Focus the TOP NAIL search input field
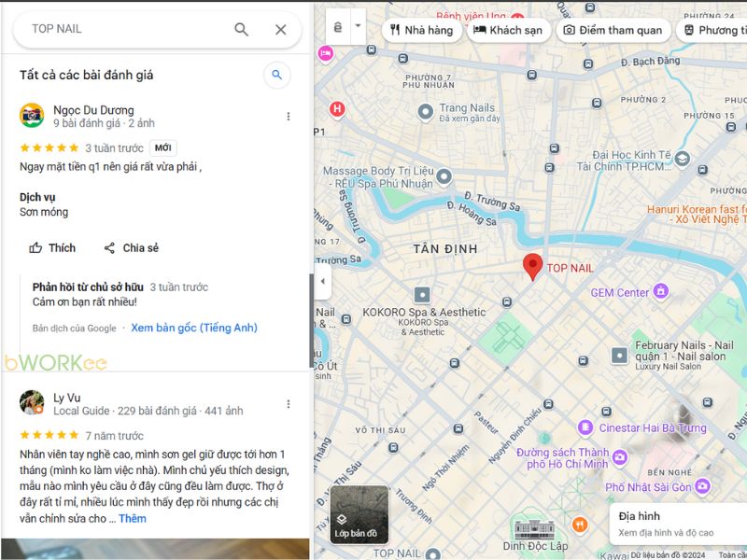The width and height of the screenshot is (747, 560). [x=129, y=29]
